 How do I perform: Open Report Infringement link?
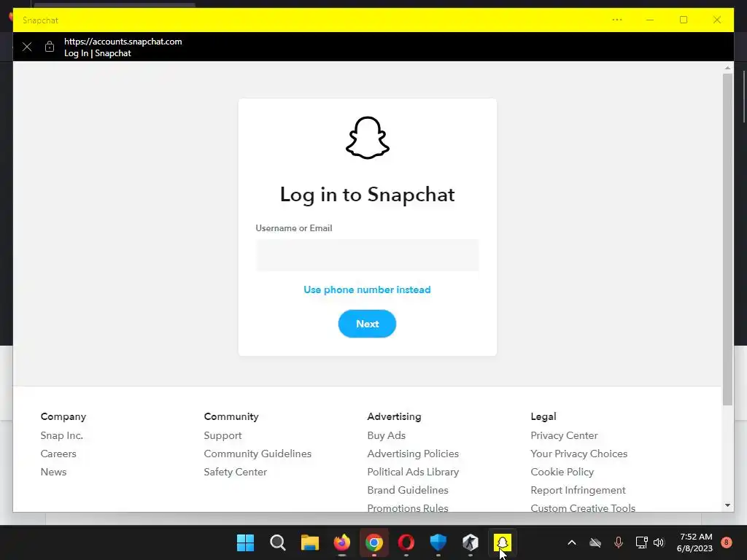coord(578,490)
